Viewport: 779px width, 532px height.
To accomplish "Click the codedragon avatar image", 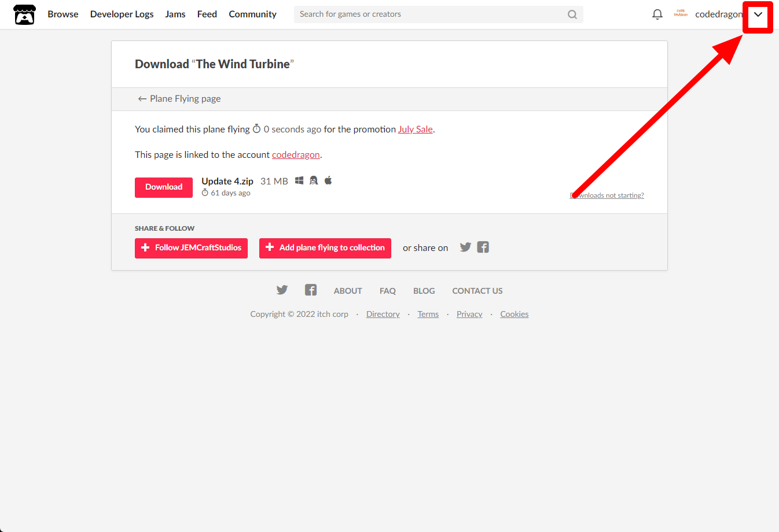I will (x=681, y=14).
